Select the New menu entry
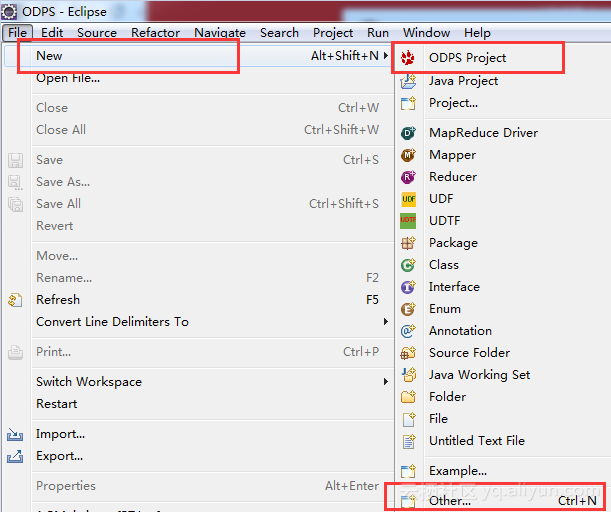This screenshot has width=611, height=512. point(198,56)
